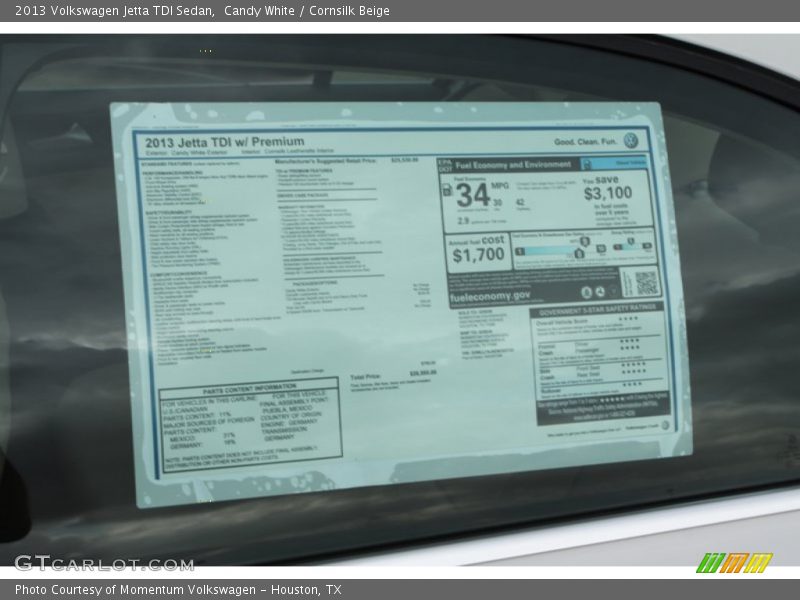Click the Overall Vehicle Score star rating
This screenshot has height=600, width=800.
(628, 321)
